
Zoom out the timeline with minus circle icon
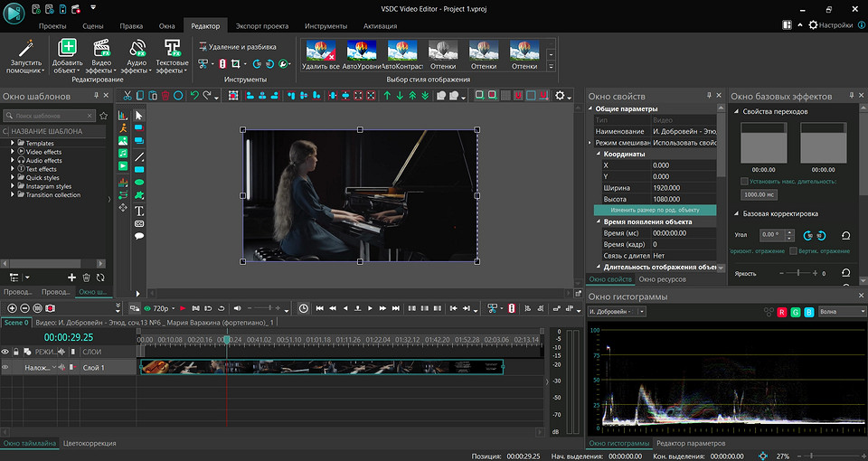tap(24, 308)
